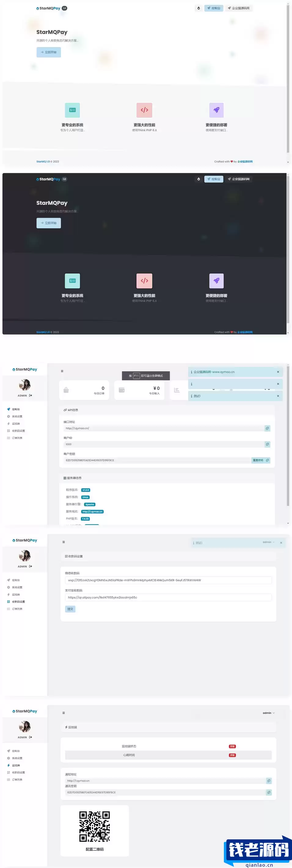Click 立即开始 button on dark landing page

click(49, 223)
